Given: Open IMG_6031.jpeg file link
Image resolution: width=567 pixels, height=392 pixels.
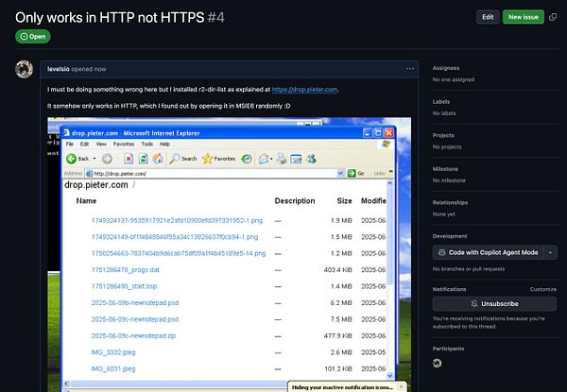Looking at the screenshot, I should click(113, 369).
